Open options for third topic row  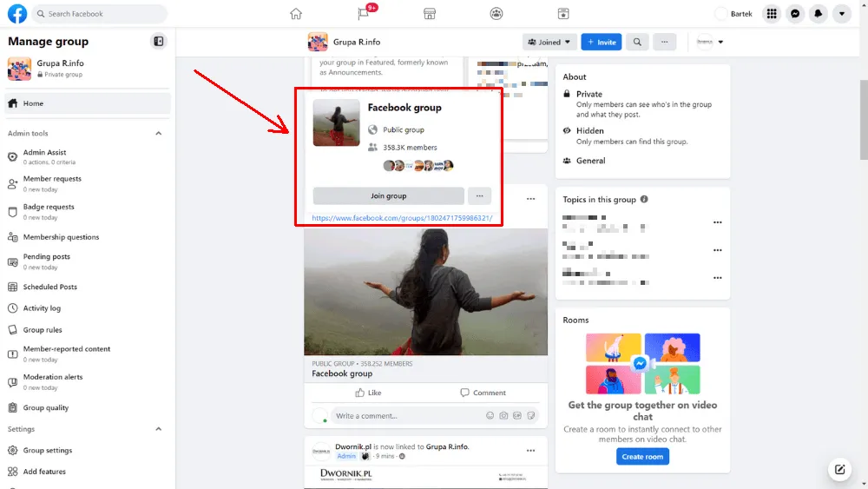tap(718, 278)
